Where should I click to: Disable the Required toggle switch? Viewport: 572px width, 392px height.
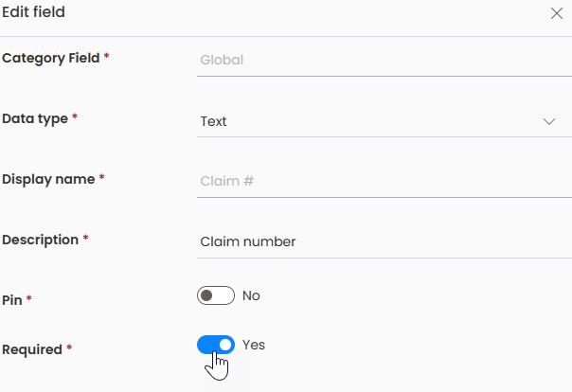216,345
